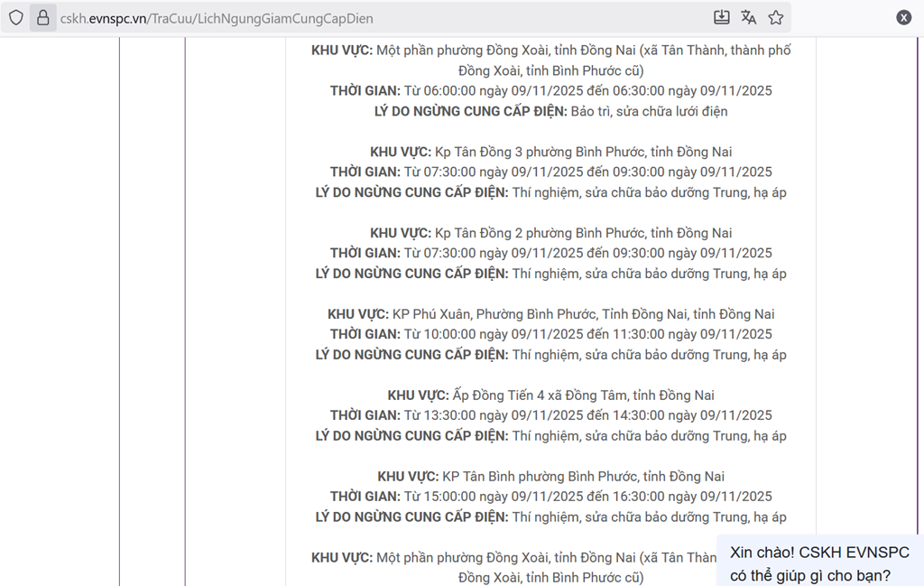The width and height of the screenshot is (924, 586).
Task: Open the translate page icon
Action: (x=748, y=18)
